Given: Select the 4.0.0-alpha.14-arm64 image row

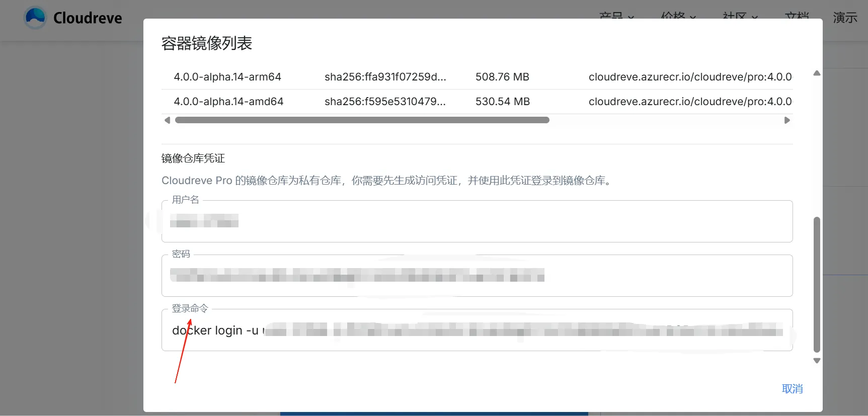Looking at the screenshot, I should click(x=227, y=77).
